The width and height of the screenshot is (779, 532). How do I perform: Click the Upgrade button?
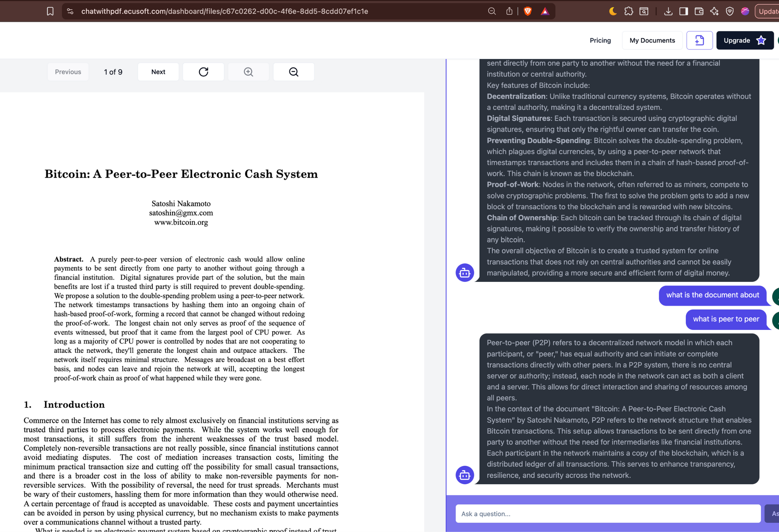click(745, 40)
